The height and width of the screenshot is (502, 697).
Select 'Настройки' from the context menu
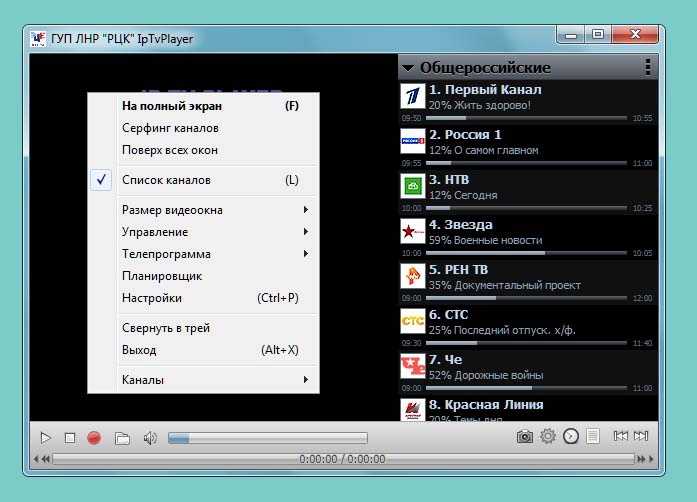tap(152, 298)
